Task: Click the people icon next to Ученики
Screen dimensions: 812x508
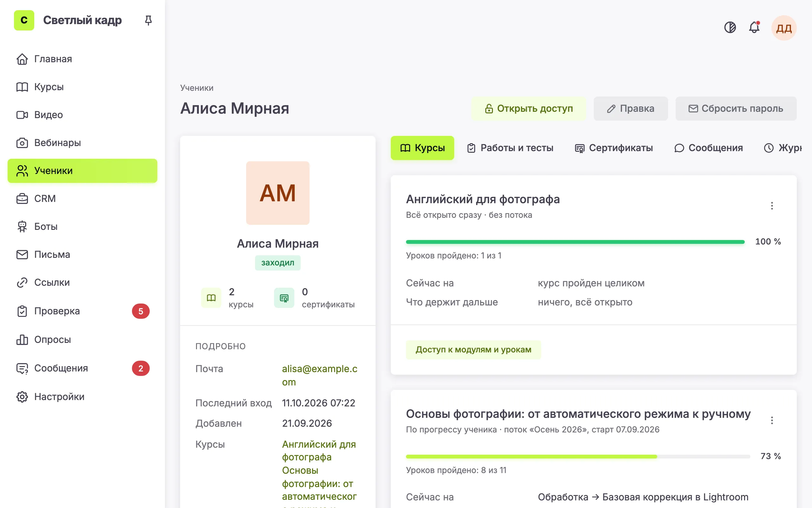Action: [x=22, y=171]
